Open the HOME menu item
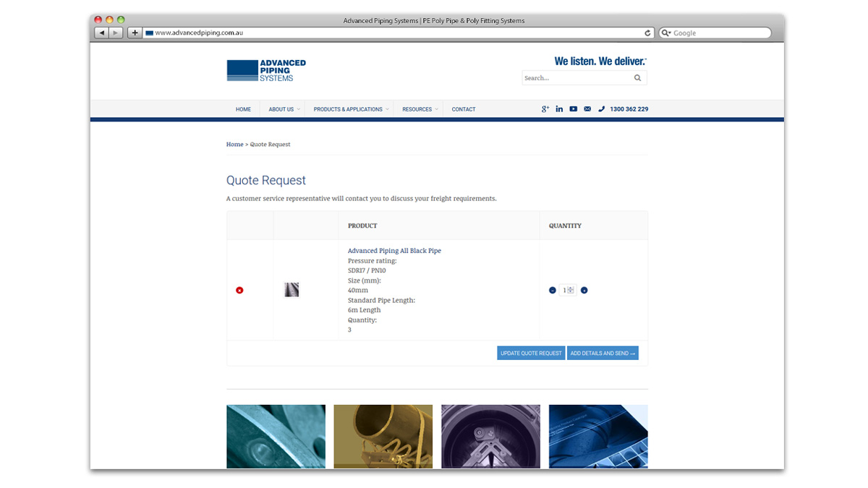This screenshot has width=868, height=488. (243, 109)
